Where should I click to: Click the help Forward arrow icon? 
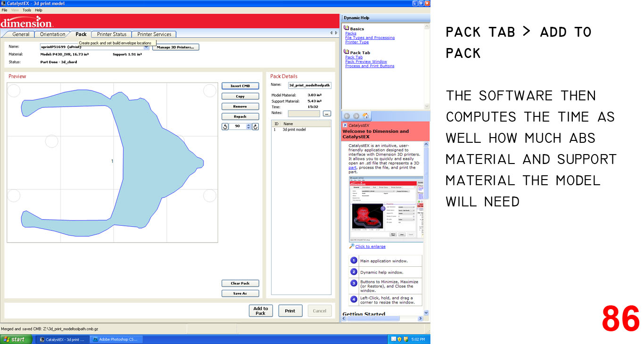[x=356, y=116]
